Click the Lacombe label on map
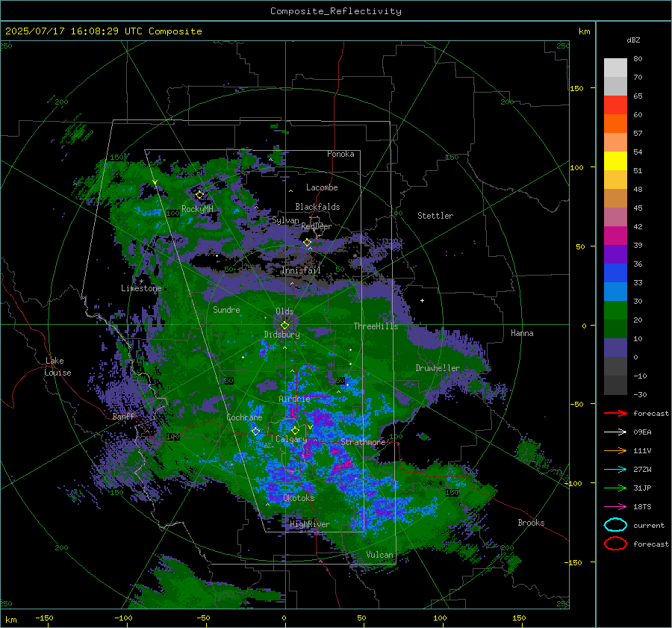 point(322,187)
